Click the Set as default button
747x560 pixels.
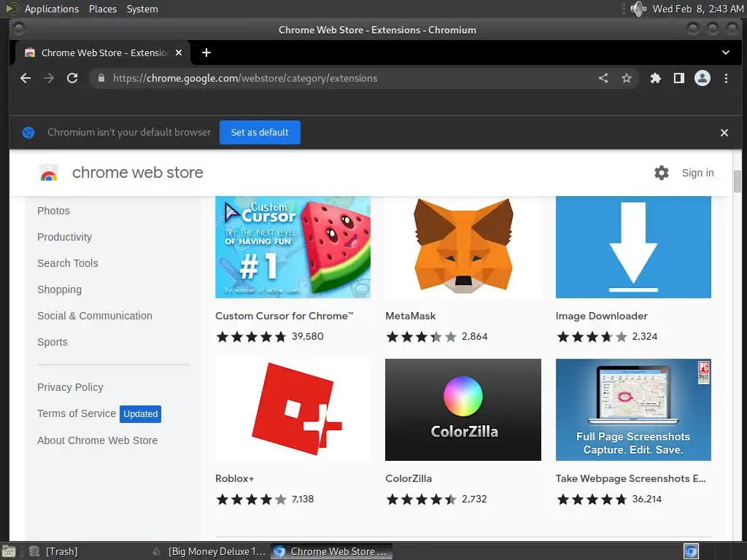pyautogui.click(x=260, y=133)
